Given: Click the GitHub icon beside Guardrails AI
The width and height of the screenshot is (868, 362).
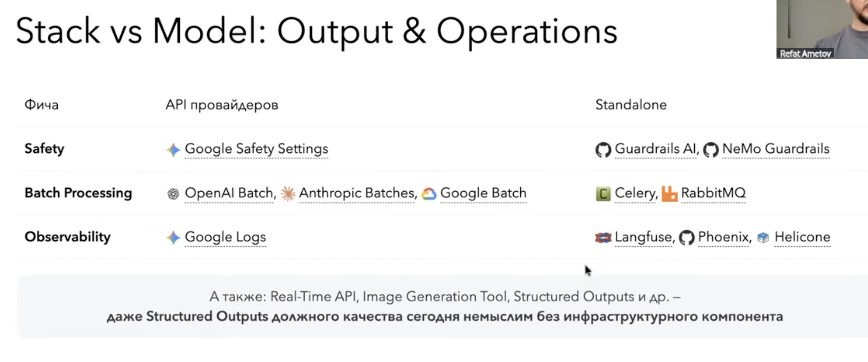Looking at the screenshot, I should [603, 149].
